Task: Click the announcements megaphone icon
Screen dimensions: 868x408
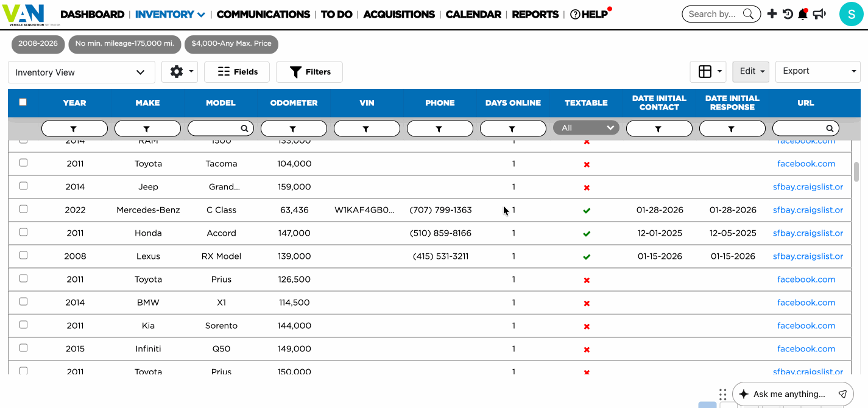Action: coord(820,14)
